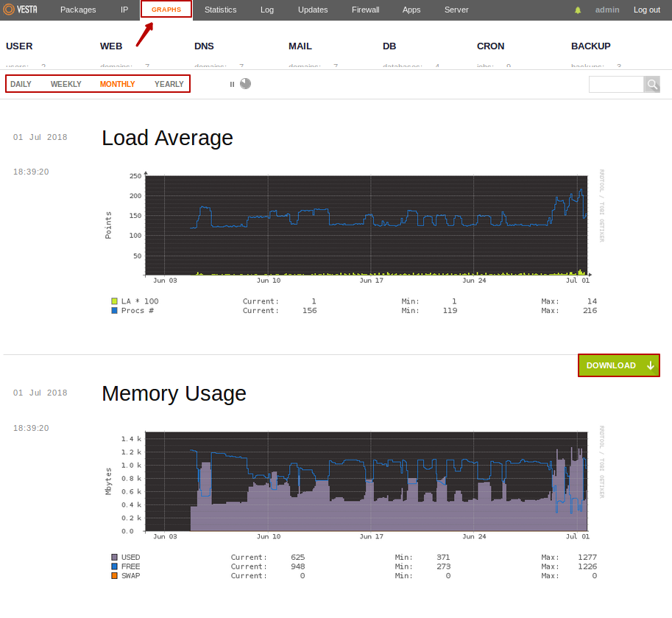Go to the Statistics page

tap(221, 10)
